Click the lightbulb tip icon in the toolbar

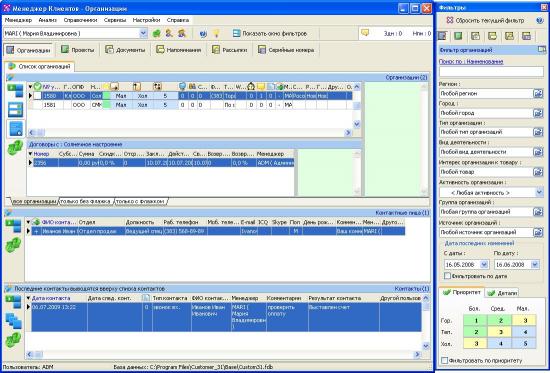click(x=216, y=33)
